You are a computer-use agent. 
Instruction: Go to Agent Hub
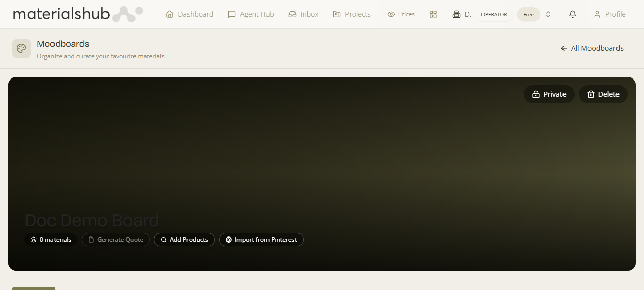(x=251, y=14)
